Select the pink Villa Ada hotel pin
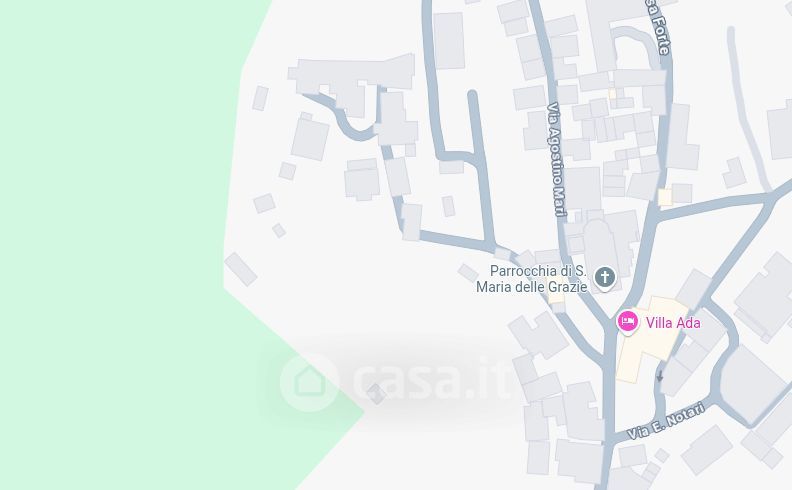Viewport: 792px width, 490px height. pos(627,321)
